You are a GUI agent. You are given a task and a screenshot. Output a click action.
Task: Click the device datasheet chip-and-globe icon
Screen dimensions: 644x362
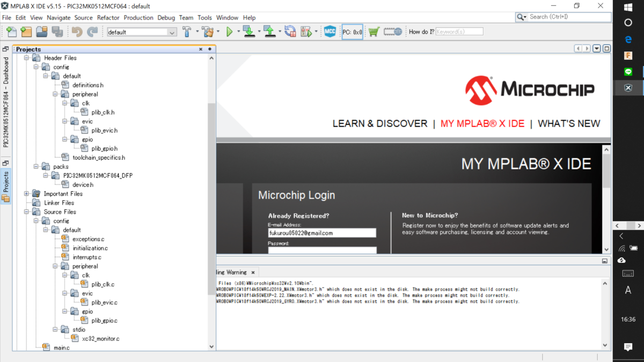point(393,32)
